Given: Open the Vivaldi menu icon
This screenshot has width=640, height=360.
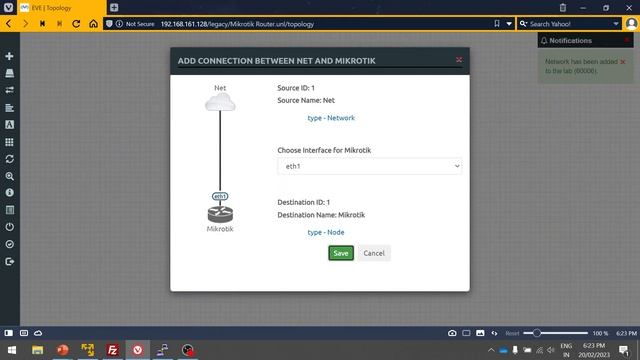Looking at the screenshot, I should (x=8, y=7).
